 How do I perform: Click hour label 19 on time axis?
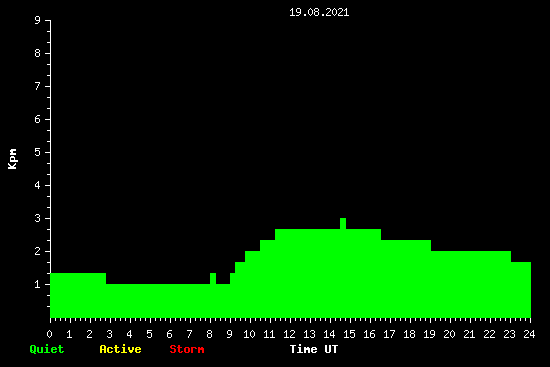[x=429, y=334]
